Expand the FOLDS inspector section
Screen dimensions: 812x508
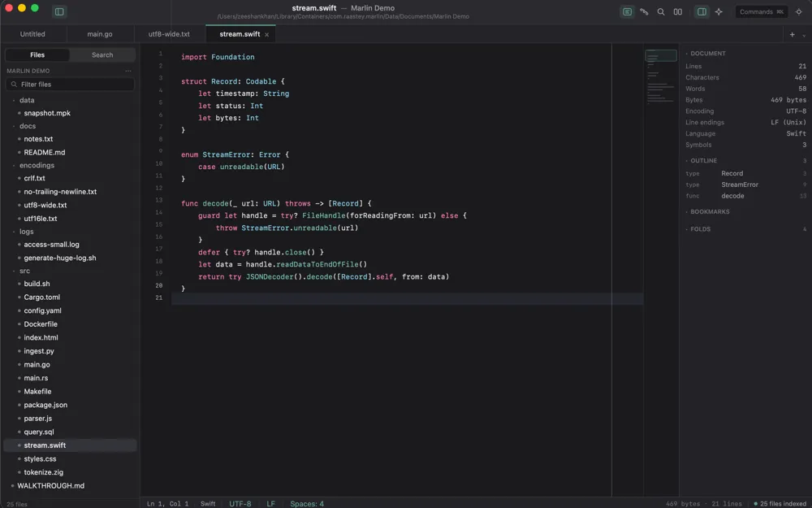pyautogui.click(x=698, y=229)
